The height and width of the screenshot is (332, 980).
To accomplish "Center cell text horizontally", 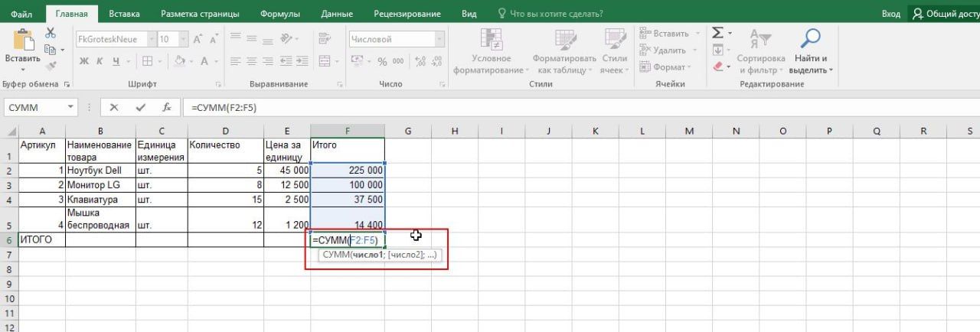I will 253,61.
